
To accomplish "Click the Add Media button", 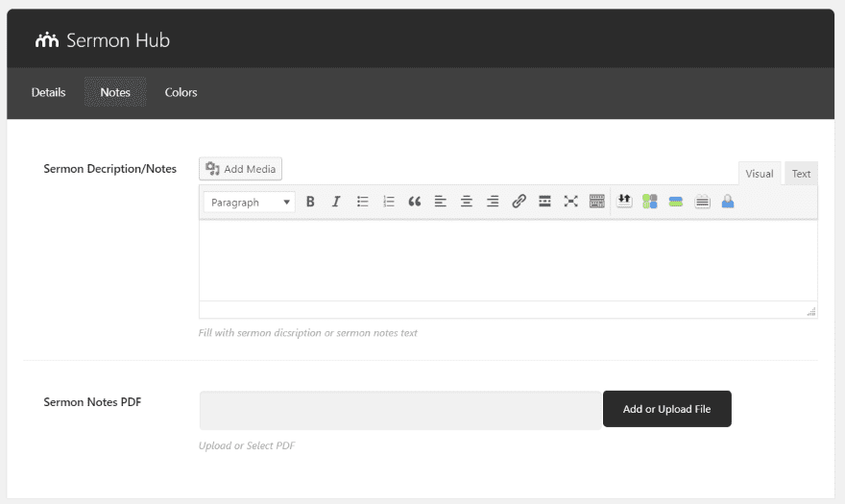I will click(x=241, y=169).
